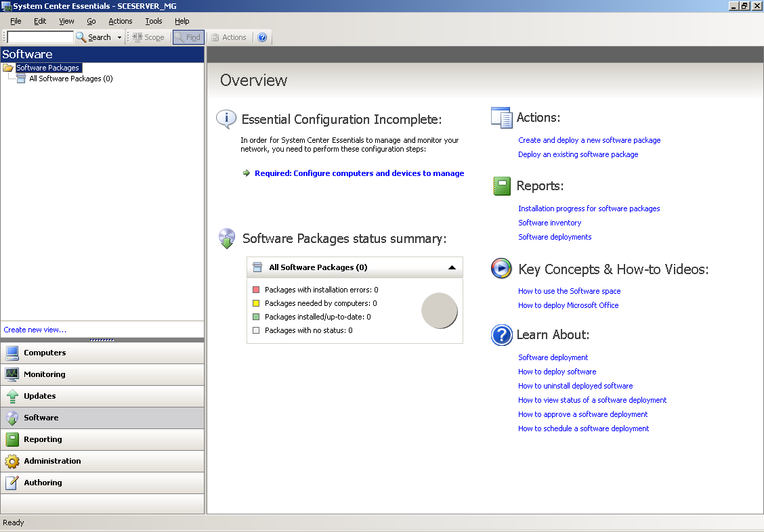Click Create and deploy a new software package
764x532 pixels.
[589, 140]
